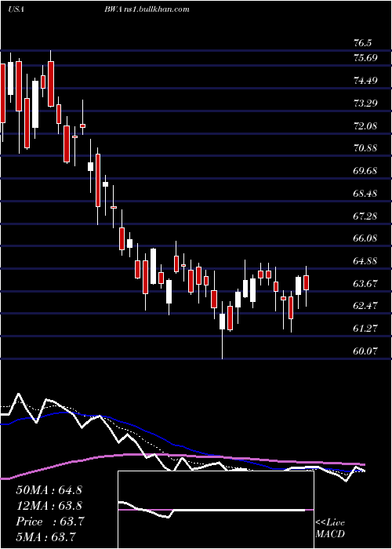Click the 70.88 price axis label
392x549 pixels.
tap(366, 148)
